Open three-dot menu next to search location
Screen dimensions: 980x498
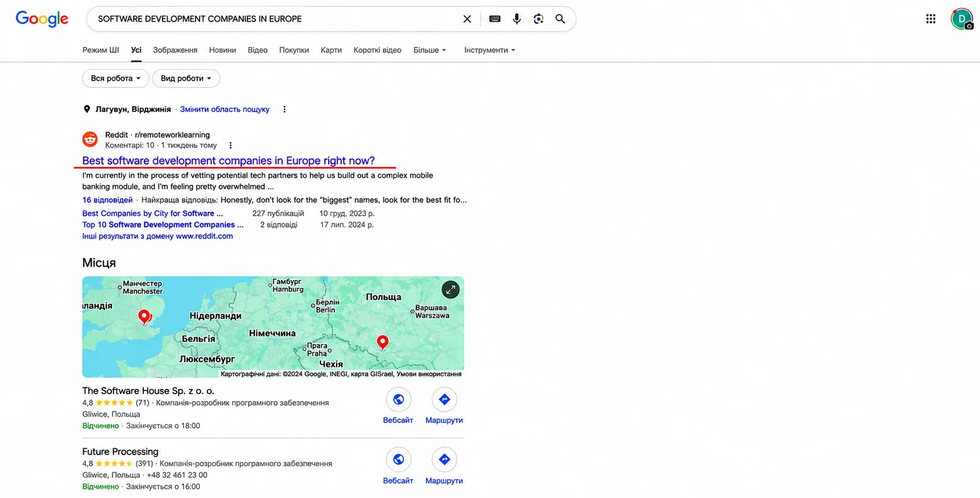click(x=284, y=109)
